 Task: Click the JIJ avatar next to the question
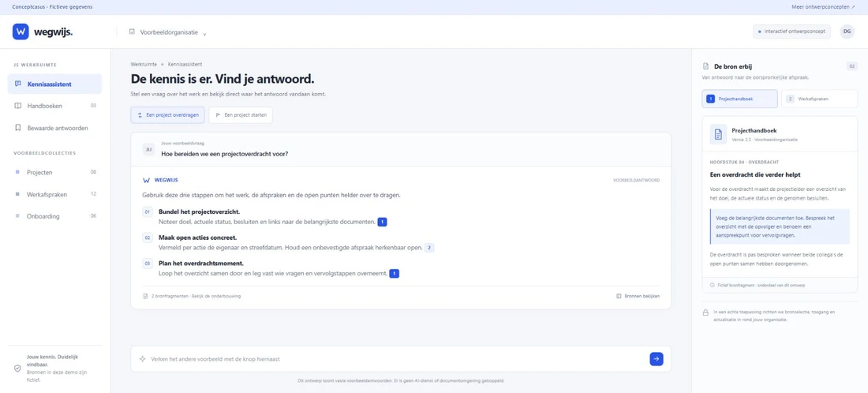148,149
